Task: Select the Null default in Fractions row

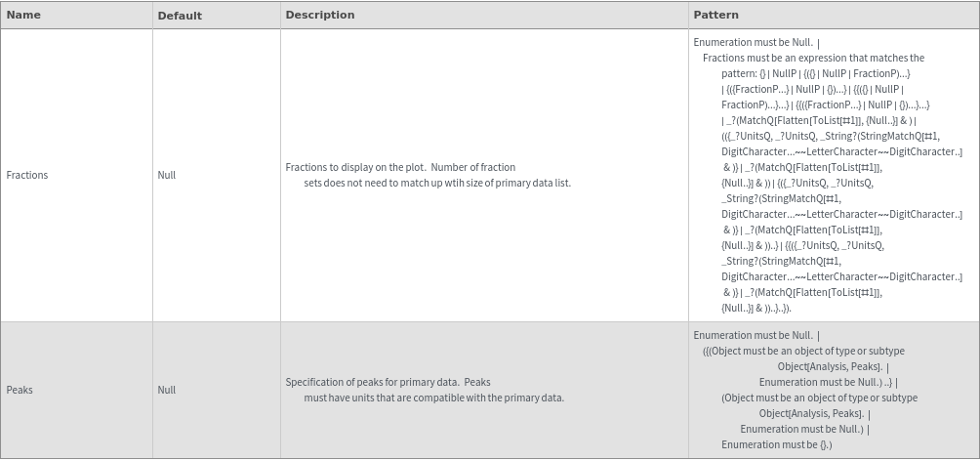Action: pos(167,175)
